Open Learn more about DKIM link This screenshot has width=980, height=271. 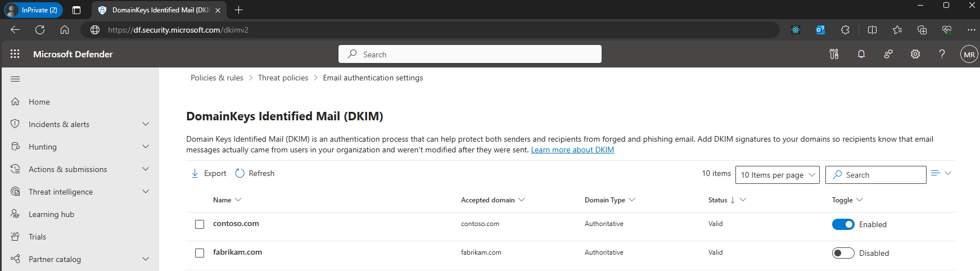point(572,150)
